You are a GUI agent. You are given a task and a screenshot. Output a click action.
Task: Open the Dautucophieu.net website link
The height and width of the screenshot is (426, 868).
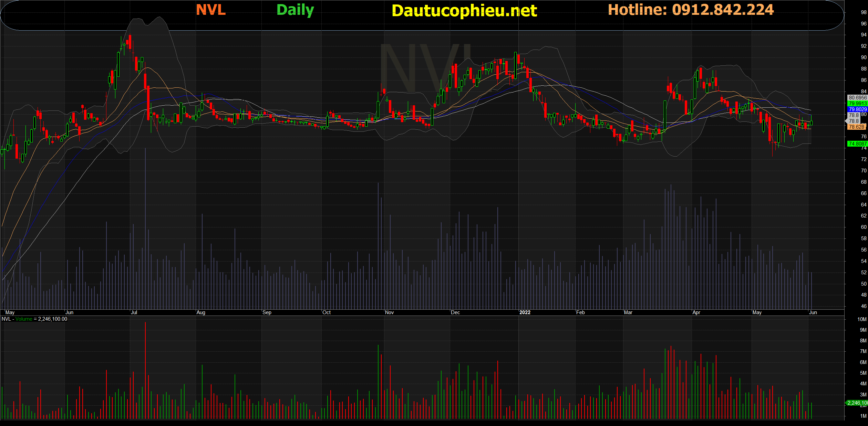464,11
